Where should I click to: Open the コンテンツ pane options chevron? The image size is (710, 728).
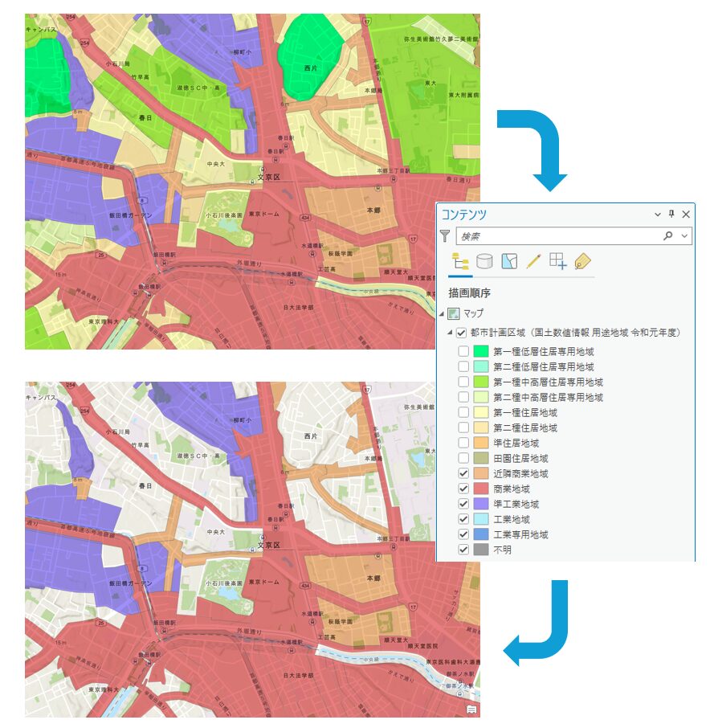658,215
